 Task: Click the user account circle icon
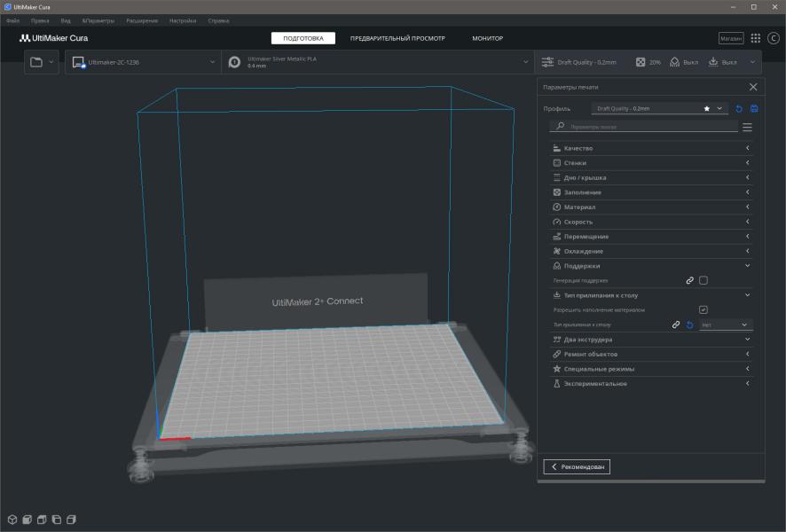tap(772, 38)
